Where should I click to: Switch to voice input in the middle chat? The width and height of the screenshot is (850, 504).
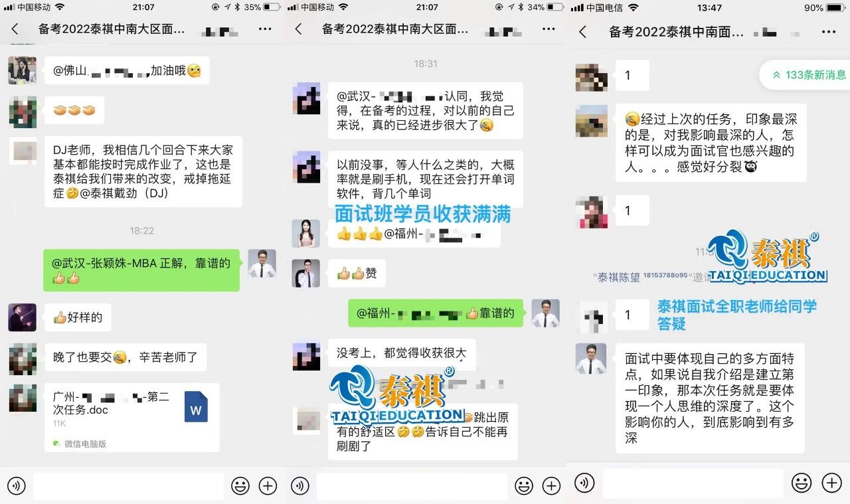[299, 486]
